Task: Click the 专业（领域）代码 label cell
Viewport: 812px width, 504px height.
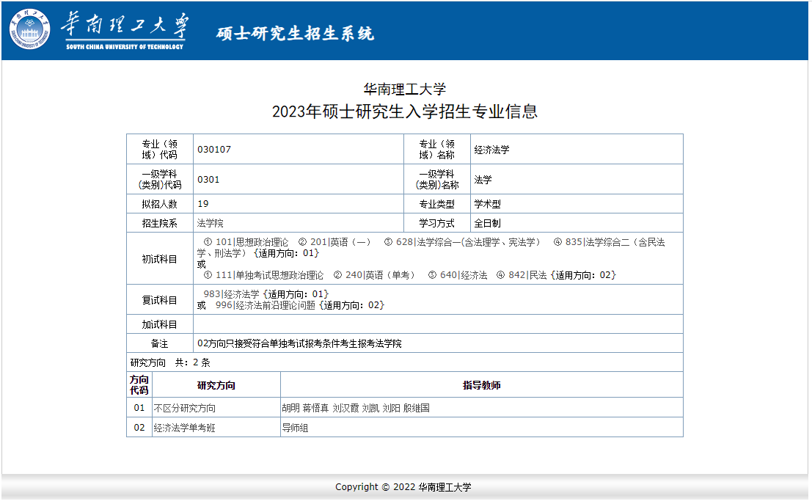Action: tap(160, 150)
